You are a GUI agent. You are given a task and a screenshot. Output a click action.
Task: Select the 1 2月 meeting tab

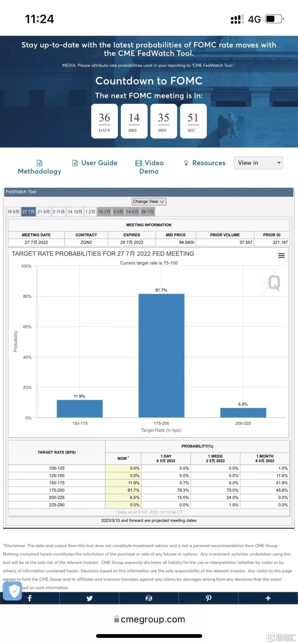tap(90, 212)
